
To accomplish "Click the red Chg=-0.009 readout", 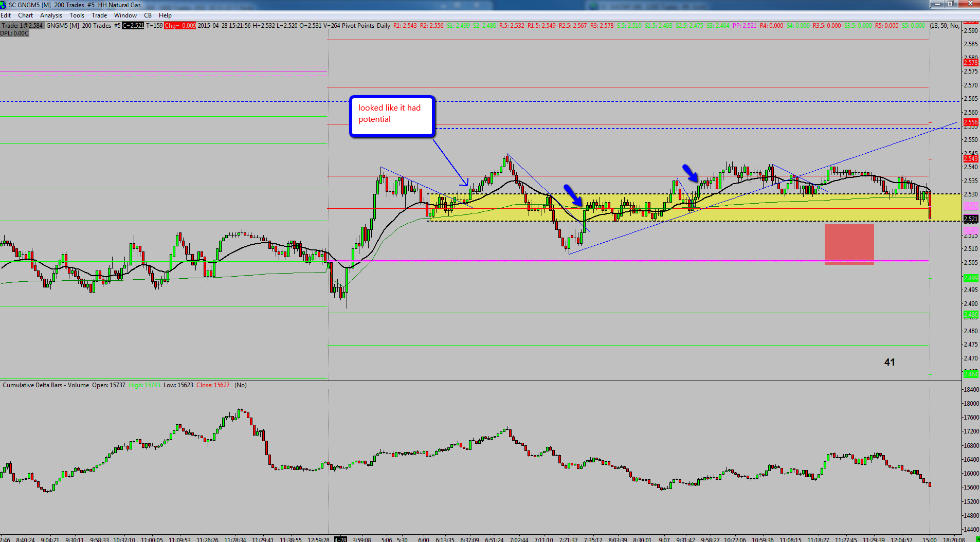I will pyautogui.click(x=180, y=26).
